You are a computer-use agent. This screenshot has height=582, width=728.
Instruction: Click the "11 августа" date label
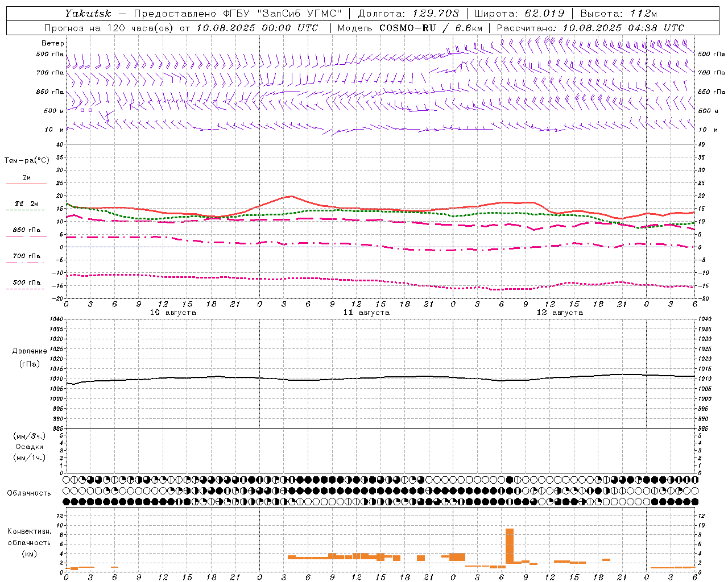click(x=366, y=313)
